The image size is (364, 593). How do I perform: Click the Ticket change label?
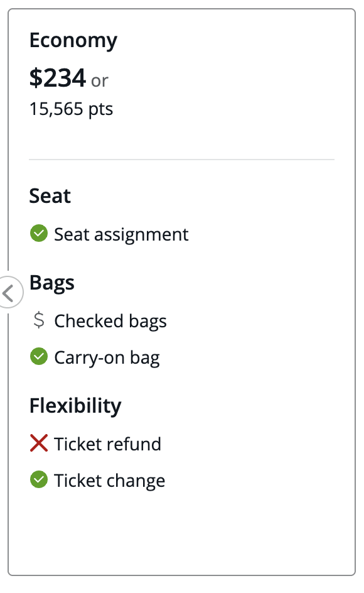(110, 481)
